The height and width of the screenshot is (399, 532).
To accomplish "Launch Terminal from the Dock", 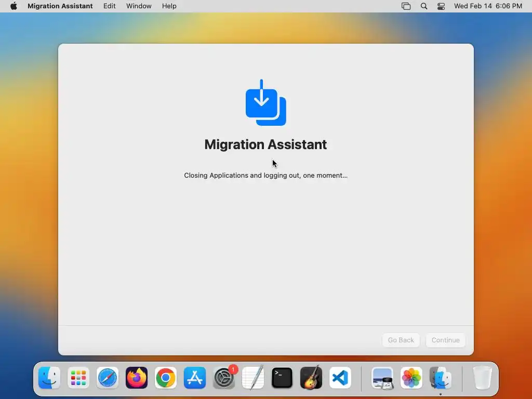I will pyautogui.click(x=282, y=378).
